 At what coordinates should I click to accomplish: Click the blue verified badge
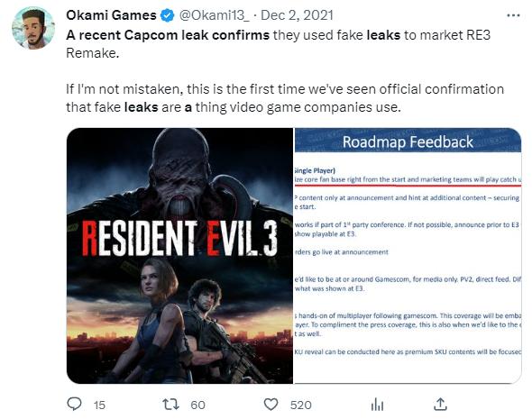[x=168, y=15]
